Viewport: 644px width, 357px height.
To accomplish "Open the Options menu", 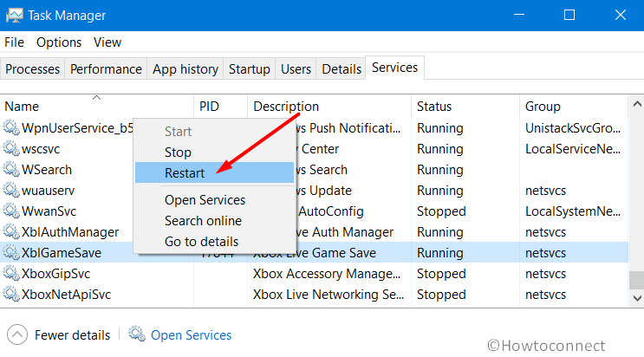I will (x=59, y=42).
